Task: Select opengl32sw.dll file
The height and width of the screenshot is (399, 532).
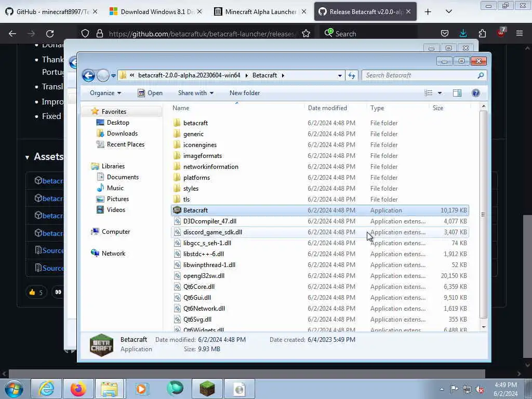Action: point(204,276)
